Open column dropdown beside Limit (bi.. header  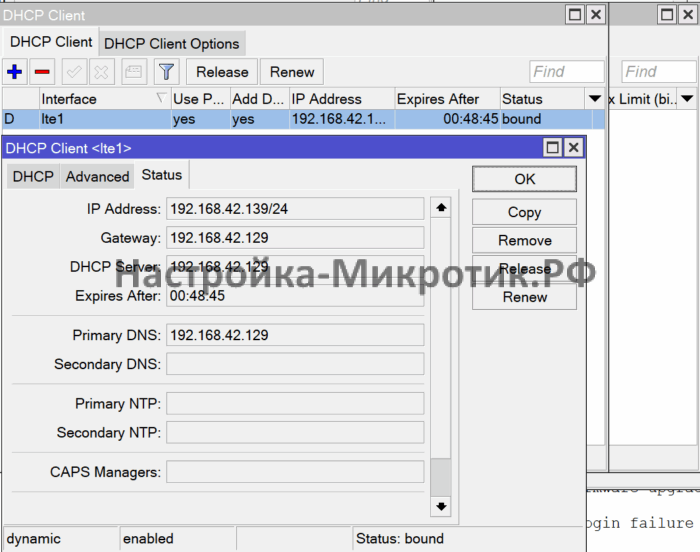(x=688, y=98)
